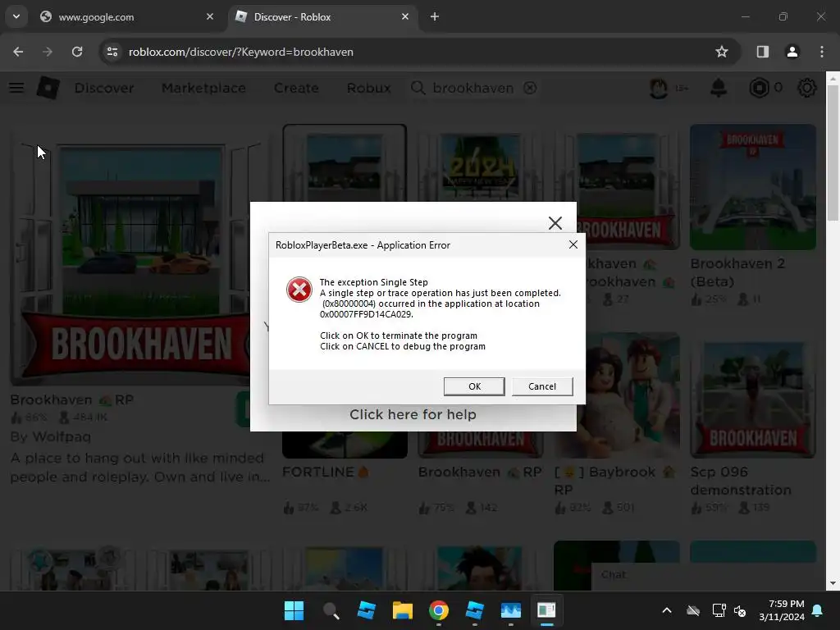Click the red error icon in dialog
The width and height of the screenshot is (840, 630).
point(299,290)
